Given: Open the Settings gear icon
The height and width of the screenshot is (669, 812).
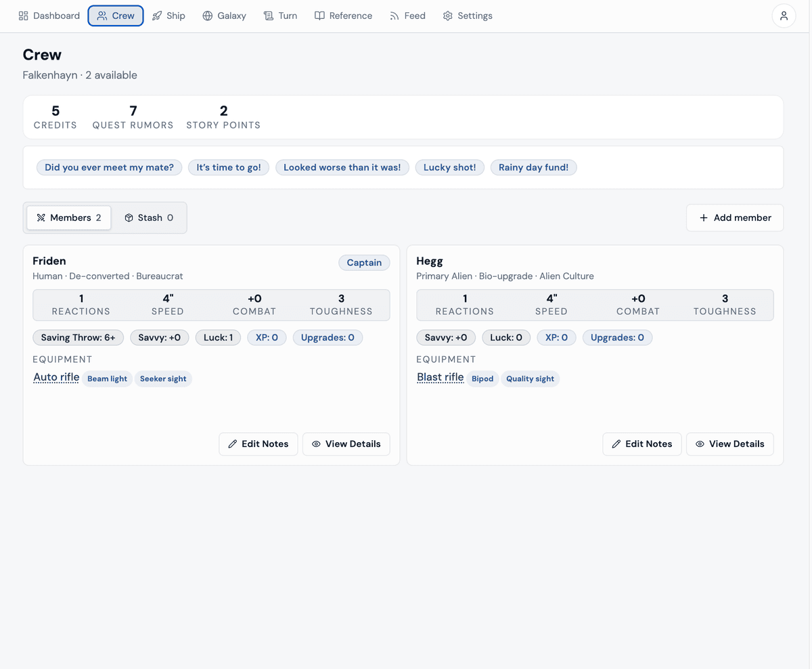Looking at the screenshot, I should coord(447,16).
